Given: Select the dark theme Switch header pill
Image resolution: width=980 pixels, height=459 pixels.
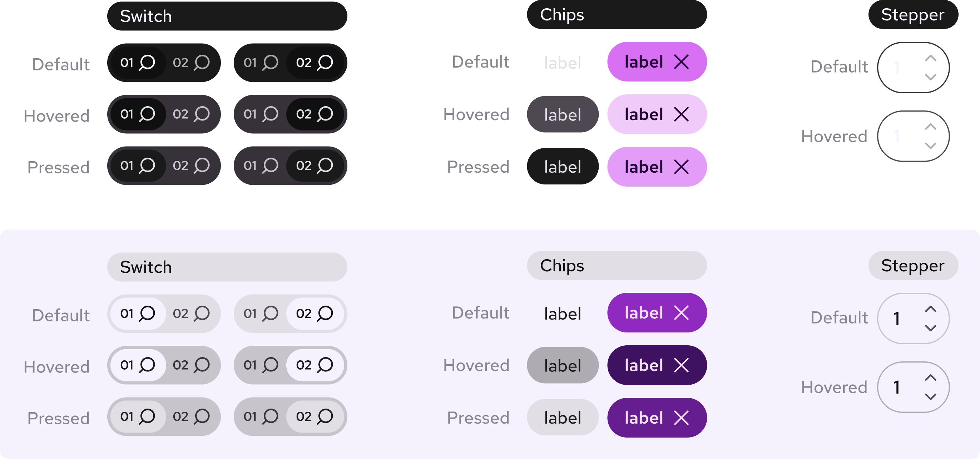Looking at the screenshot, I should 227,16.
